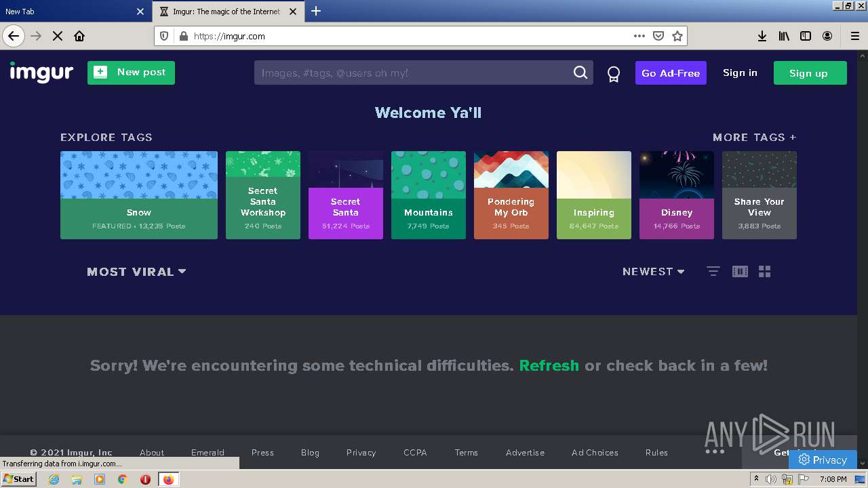
Task: Close the Imgur tab
Action: [293, 12]
